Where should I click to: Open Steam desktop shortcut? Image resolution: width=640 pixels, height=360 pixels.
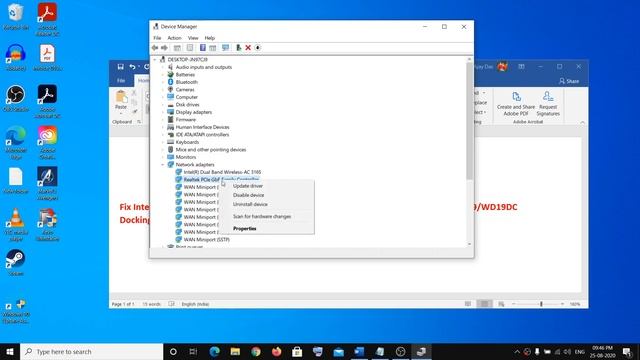tap(16, 263)
